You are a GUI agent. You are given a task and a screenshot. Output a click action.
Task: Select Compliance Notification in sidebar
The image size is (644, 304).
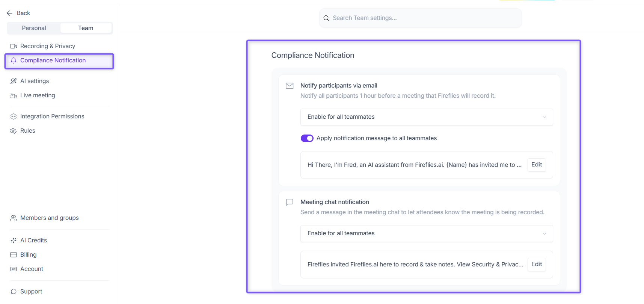click(59, 61)
